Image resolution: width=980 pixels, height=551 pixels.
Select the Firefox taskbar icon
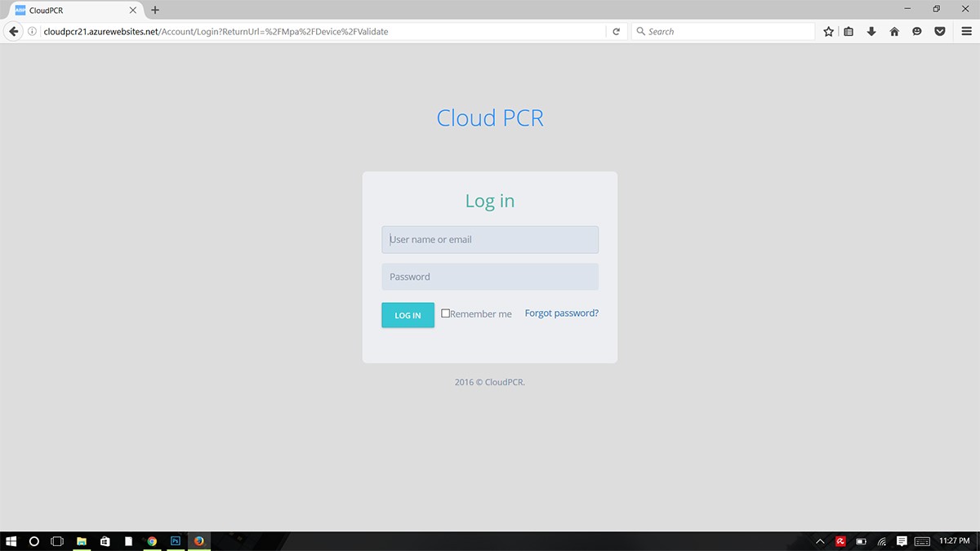tap(199, 541)
